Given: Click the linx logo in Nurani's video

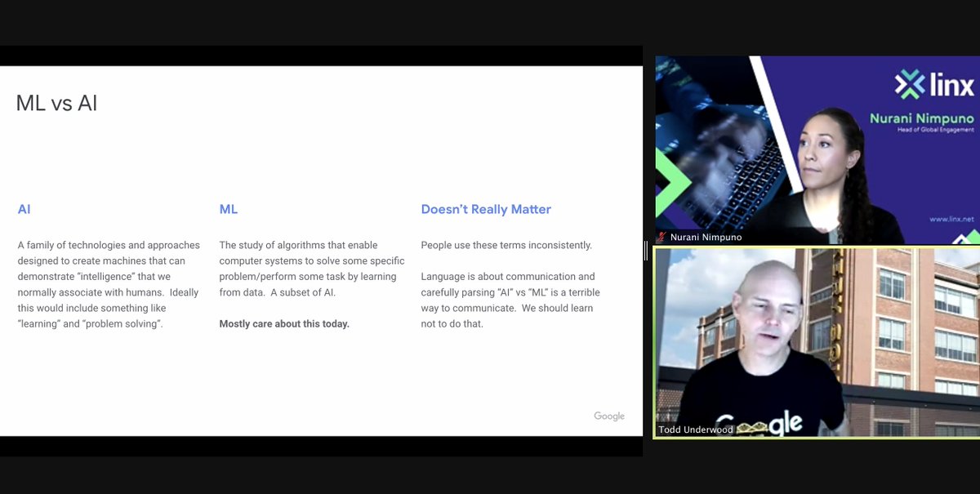Looking at the screenshot, I should [x=934, y=85].
